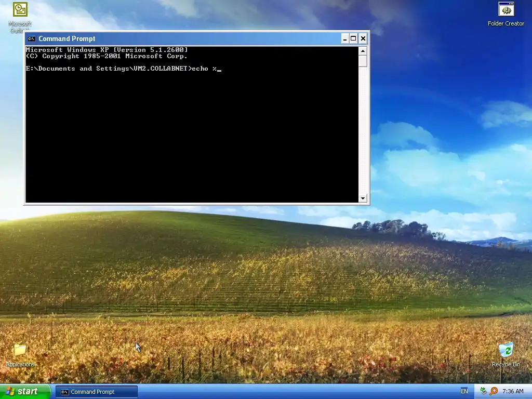Image resolution: width=532 pixels, height=399 pixels.
Task: Close the Command Prompt window
Action: point(363,38)
